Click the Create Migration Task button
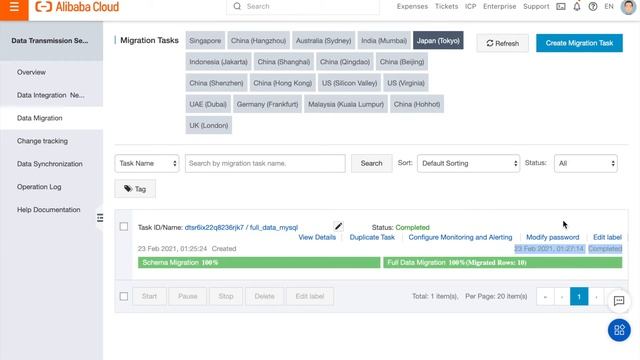This screenshot has width=640, height=360. point(579,43)
